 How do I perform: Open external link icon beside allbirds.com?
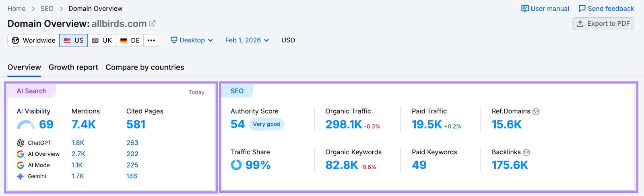pos(152,24)
